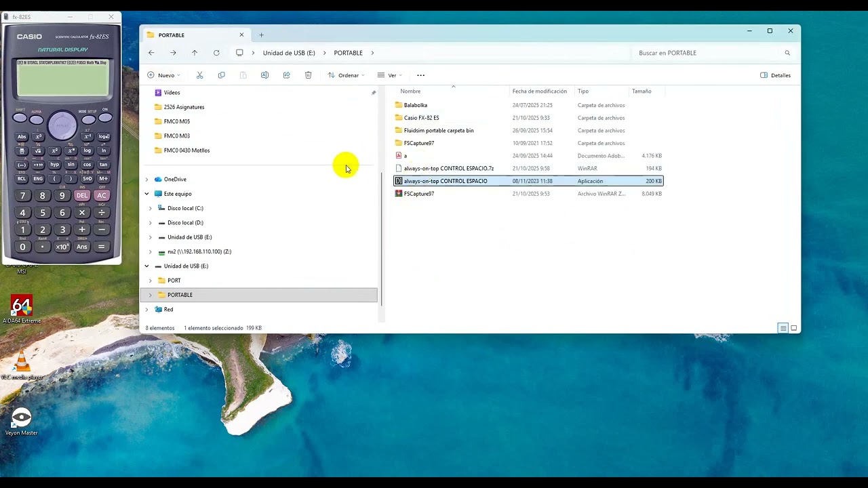Click the tan key on Casio calculator
This screenshot has height=488, width=868.
pyautogui.click(x=104, y=164)
